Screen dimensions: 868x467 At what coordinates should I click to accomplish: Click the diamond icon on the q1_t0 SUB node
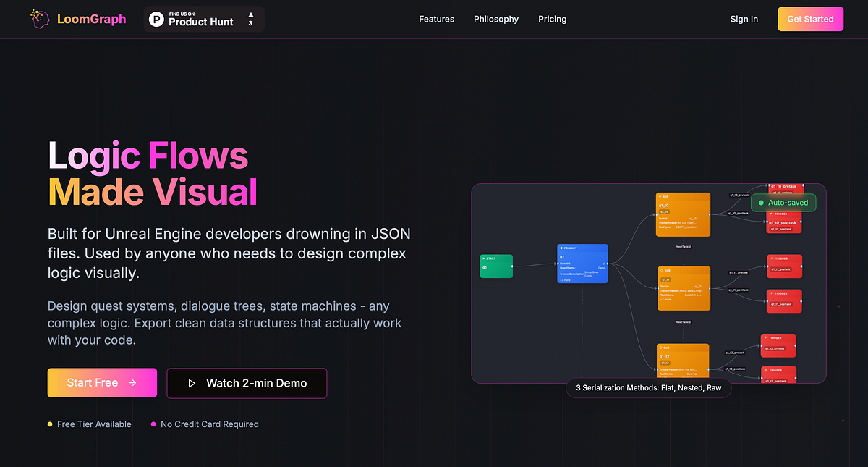[660, 195]
